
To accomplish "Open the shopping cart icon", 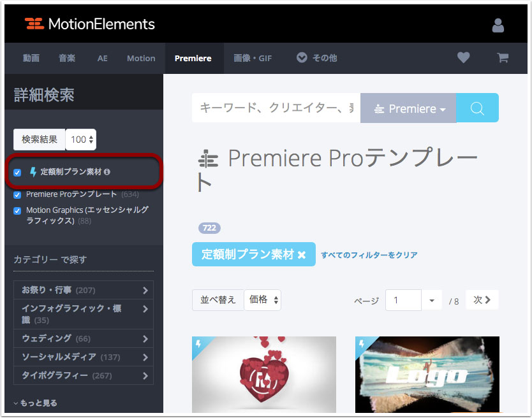I will click(x=503, y=57).
